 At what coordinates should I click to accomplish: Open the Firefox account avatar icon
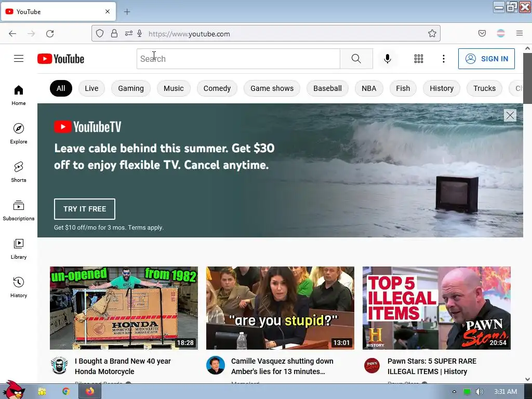tap(501, 33)
